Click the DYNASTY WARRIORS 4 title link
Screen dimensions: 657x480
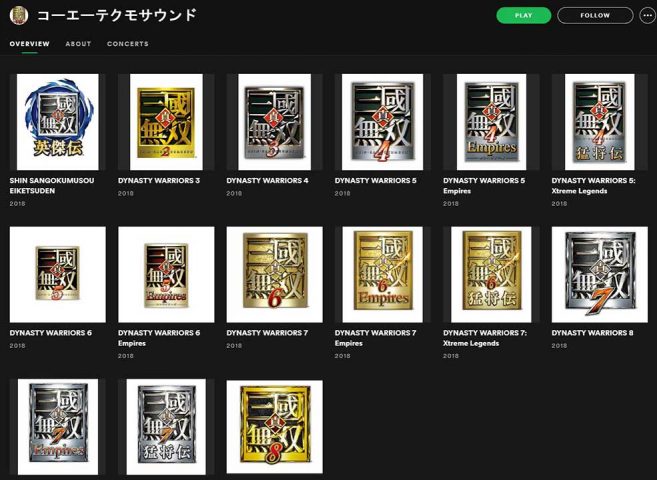click(267, 181)
